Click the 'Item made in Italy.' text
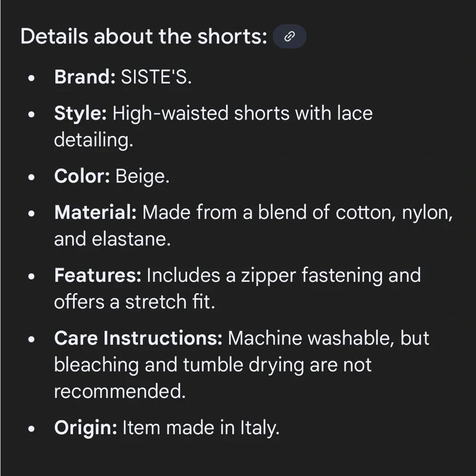This screenshot has width=476, height=476. point(200,428)
